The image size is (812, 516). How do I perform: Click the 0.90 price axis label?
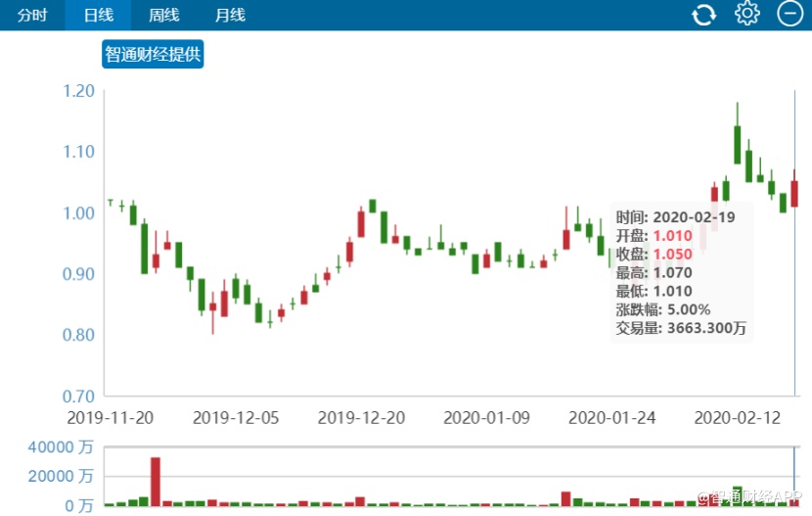click(78, 274)
